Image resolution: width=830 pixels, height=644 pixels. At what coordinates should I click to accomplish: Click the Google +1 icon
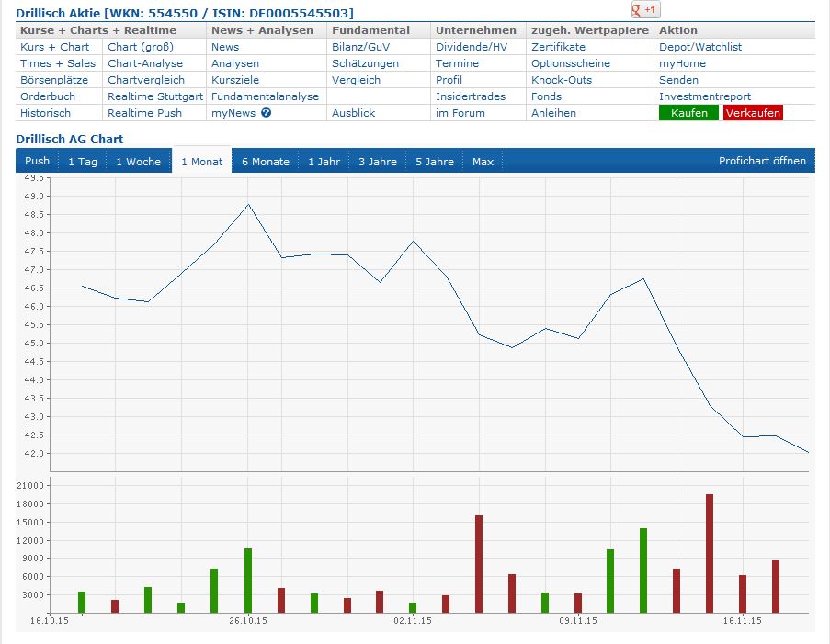click(x=645, y=9)
